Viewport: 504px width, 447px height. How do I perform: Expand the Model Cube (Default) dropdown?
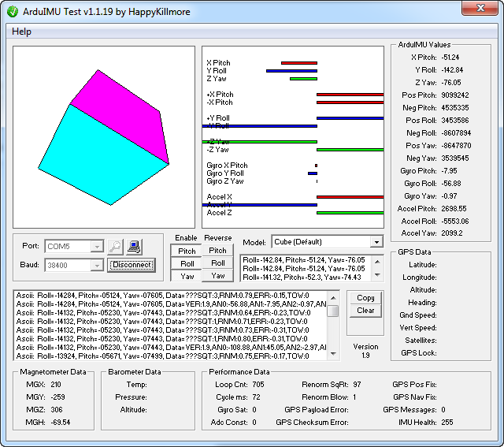point(376,242)
